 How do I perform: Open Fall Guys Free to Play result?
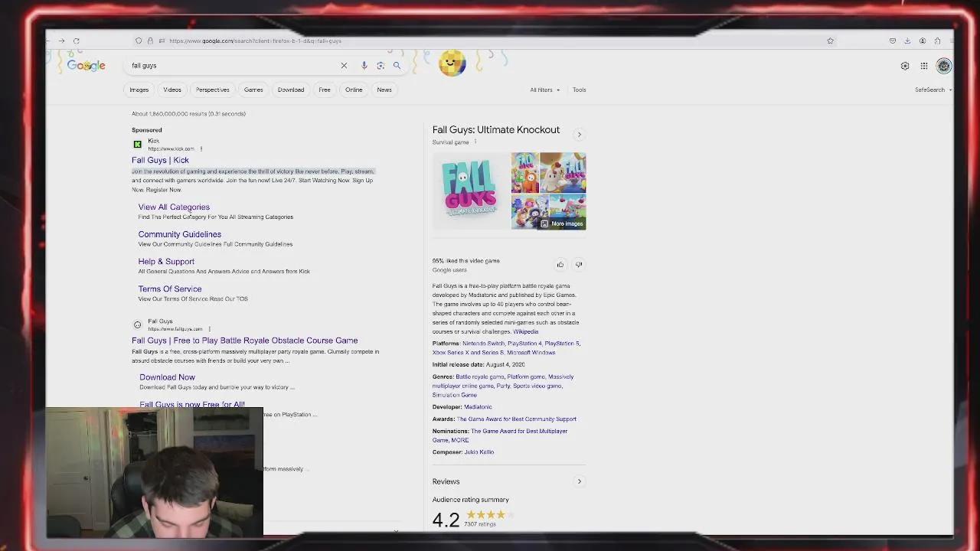(x=245, y=341)
